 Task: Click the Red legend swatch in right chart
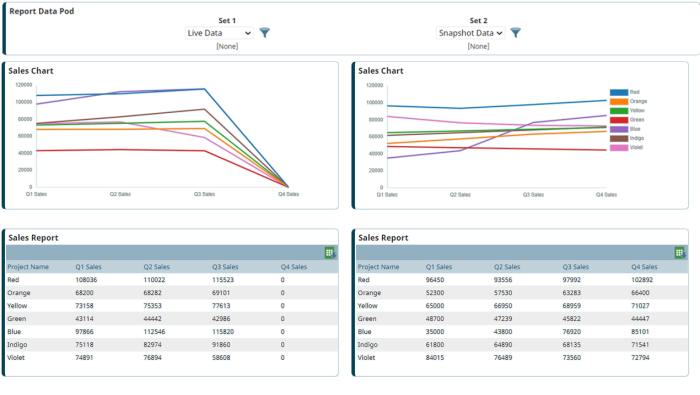[619, 92]
